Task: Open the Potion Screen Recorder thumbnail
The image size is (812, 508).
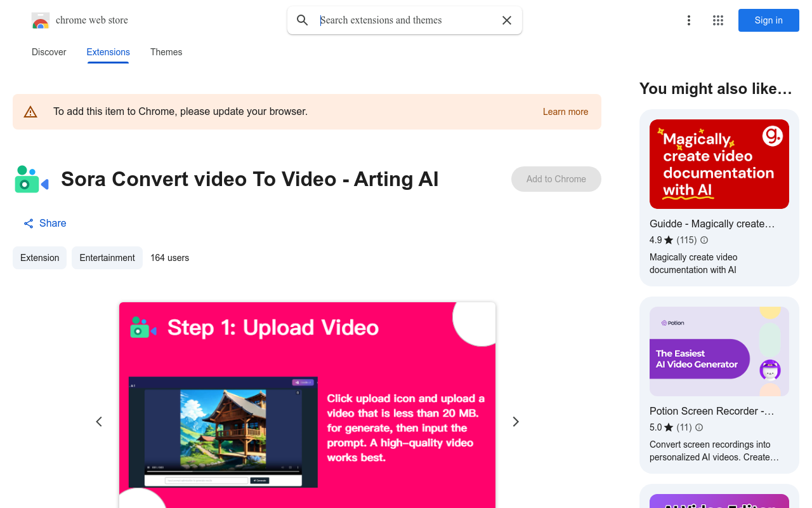Action: (719, 351)
